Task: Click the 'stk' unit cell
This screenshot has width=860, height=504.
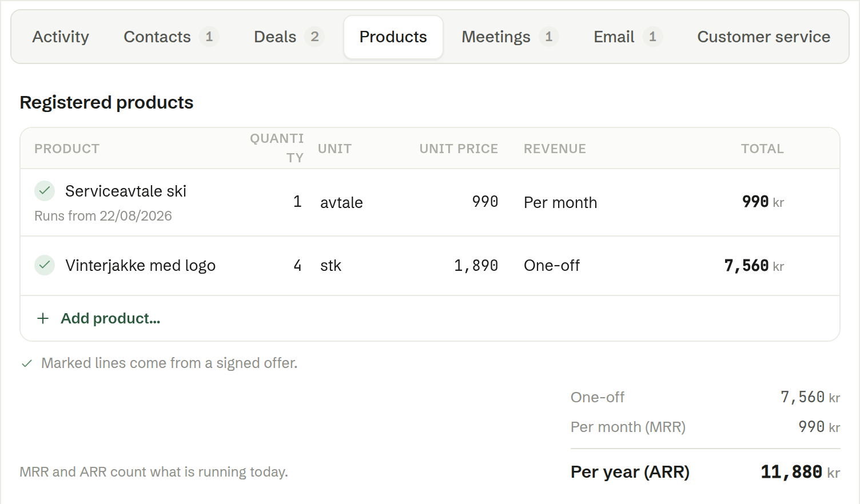Action: (331, 265)
